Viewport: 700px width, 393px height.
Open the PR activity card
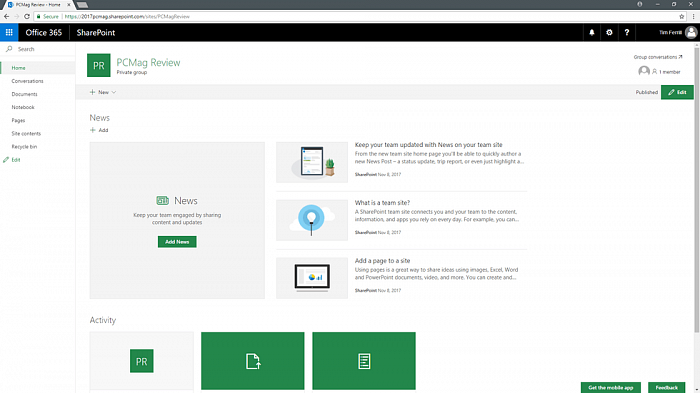pyautogui.click(x=142, y=361)
